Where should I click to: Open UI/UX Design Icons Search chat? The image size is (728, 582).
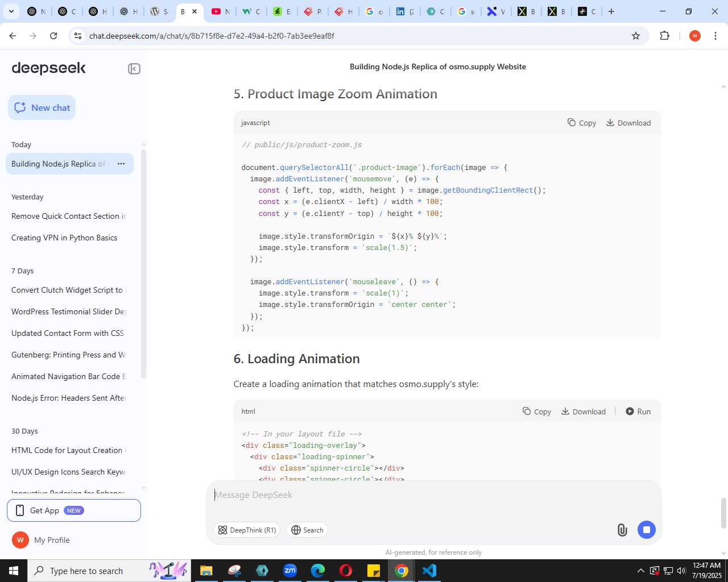pos(69,472)
